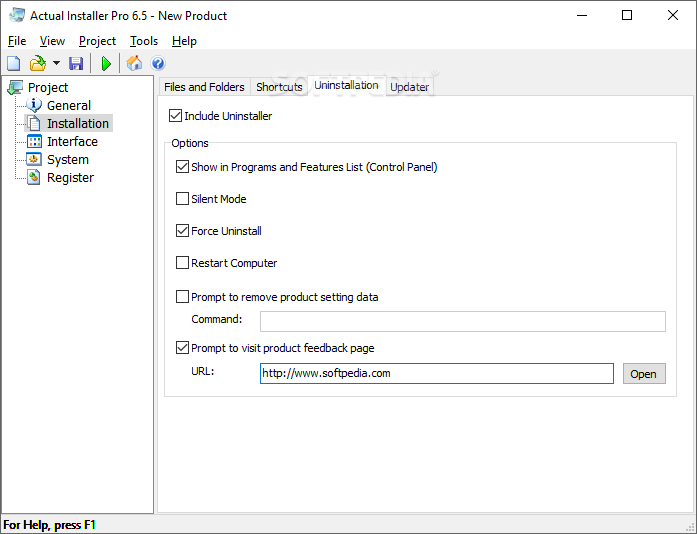Toggle Prompt to remove product setting data
The width and height of the screenshot is (697, 534).
pyautogui.click(x=182, y=297)
